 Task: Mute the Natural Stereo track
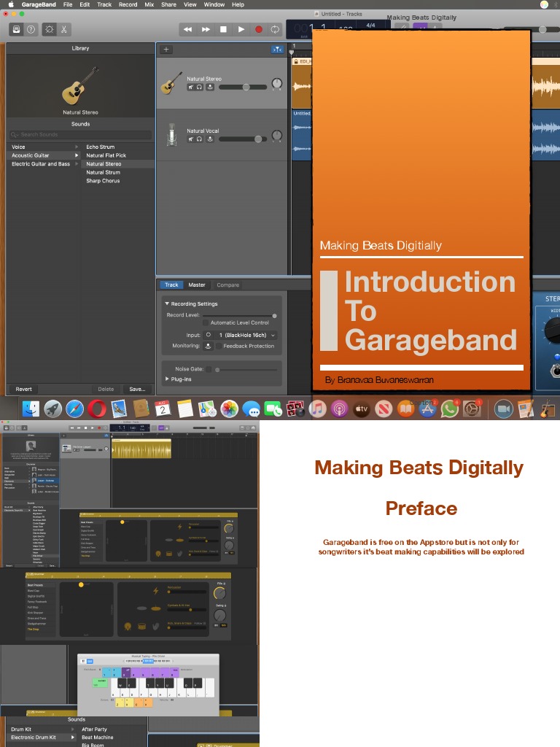191,88
